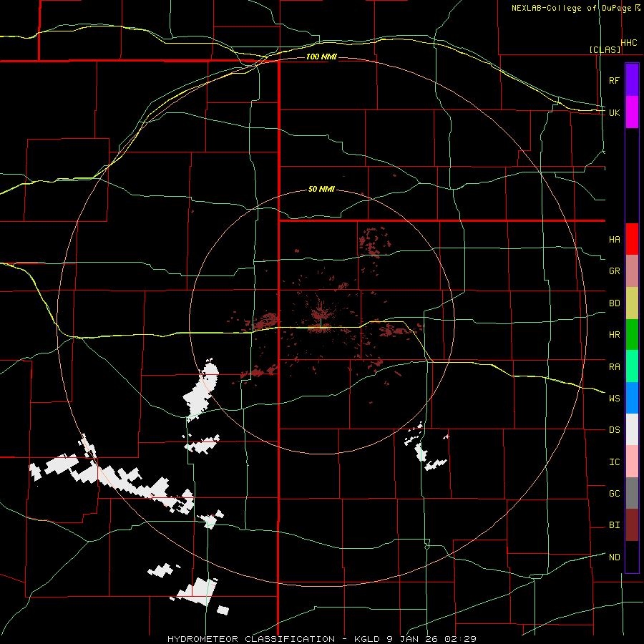The image size is (644, 644).
Task: Click the BD legend label
Action: click(614, 303)
